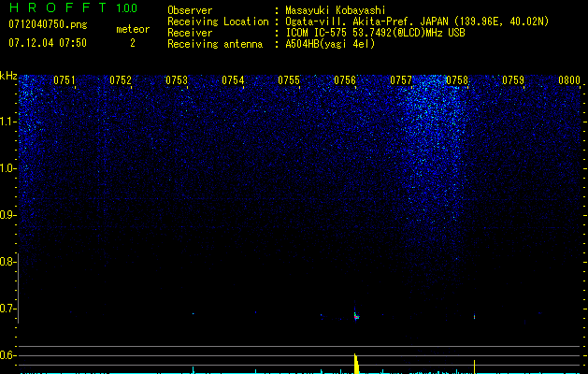The height and width of the screenshot is (374, 588).
Task: Click observer name Masayuki Kobayashi
Action: (x=336, y=10)
